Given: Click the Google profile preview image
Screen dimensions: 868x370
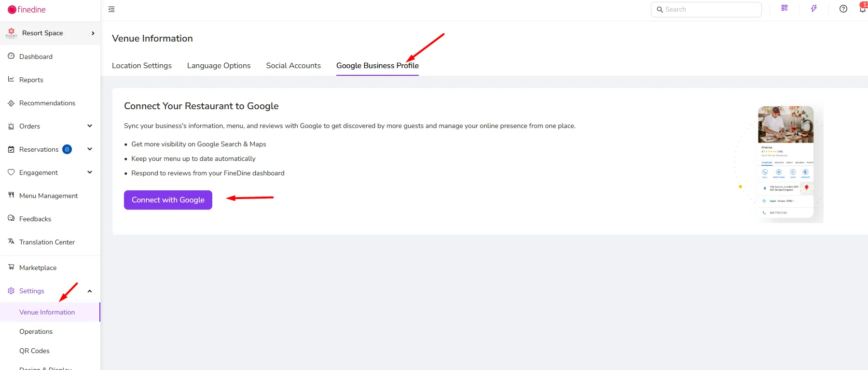Looking at the screenshot, I should (x=785, y=162).
